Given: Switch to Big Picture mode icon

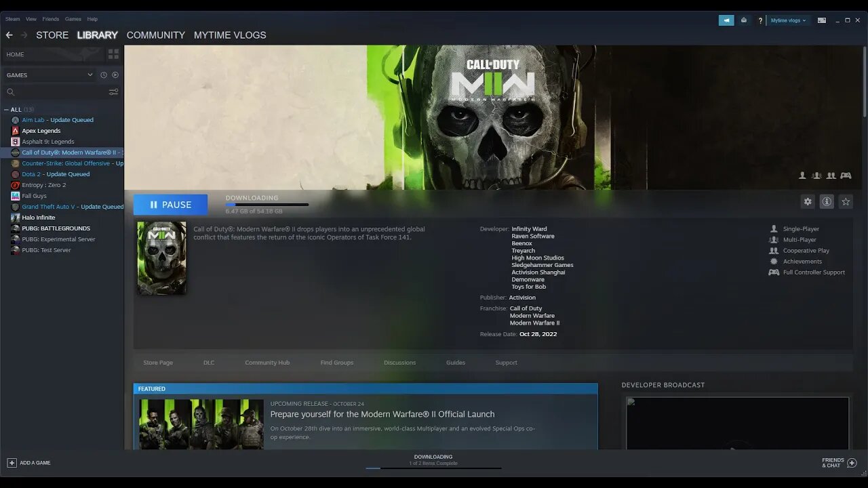Looking at the screenshot, I should click(x=822, y=20).
